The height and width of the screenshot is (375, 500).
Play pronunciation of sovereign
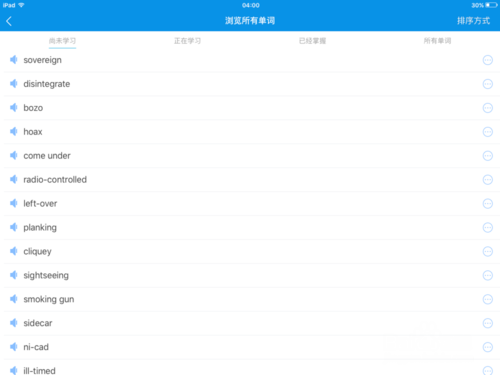pyautogui.click(x=14, y=60)
